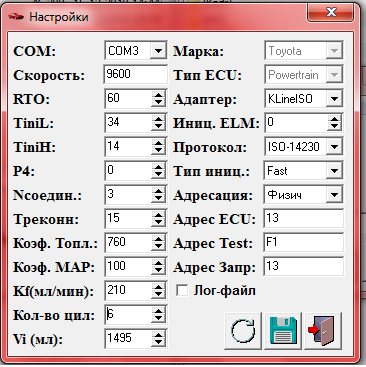Click the RTO value field showing 60
This screenshot has height=367, width=366.
[128, 99]
